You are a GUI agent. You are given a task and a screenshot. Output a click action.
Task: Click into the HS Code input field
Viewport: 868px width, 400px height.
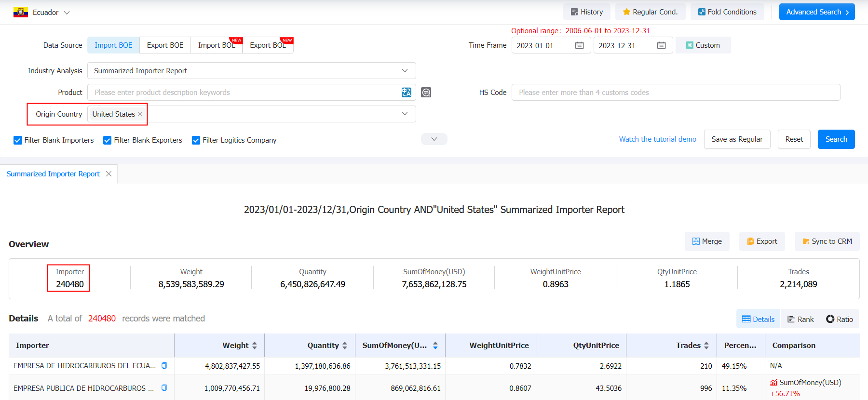676,93
